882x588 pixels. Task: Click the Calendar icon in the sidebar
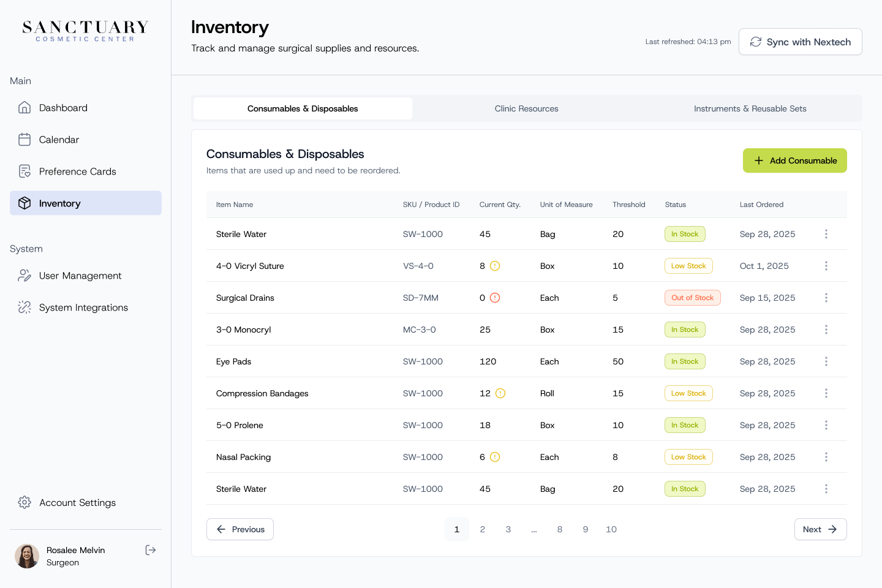pyautogui.click(x=24, y=140)
